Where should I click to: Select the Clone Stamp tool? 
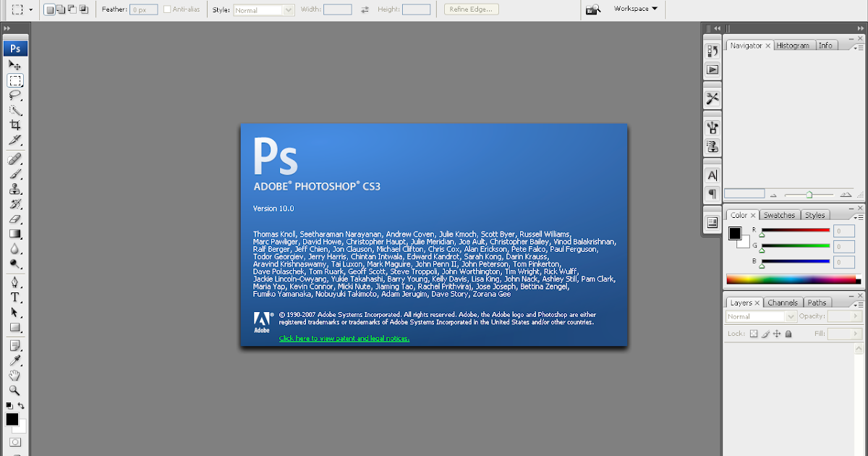(15, 189)
